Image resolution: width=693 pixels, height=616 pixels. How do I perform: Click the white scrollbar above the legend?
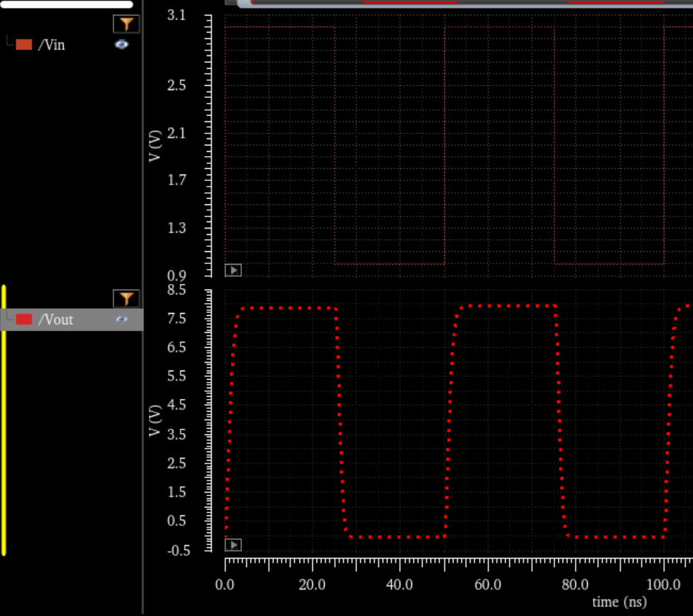pyautogui.click(x=68, y=4)
